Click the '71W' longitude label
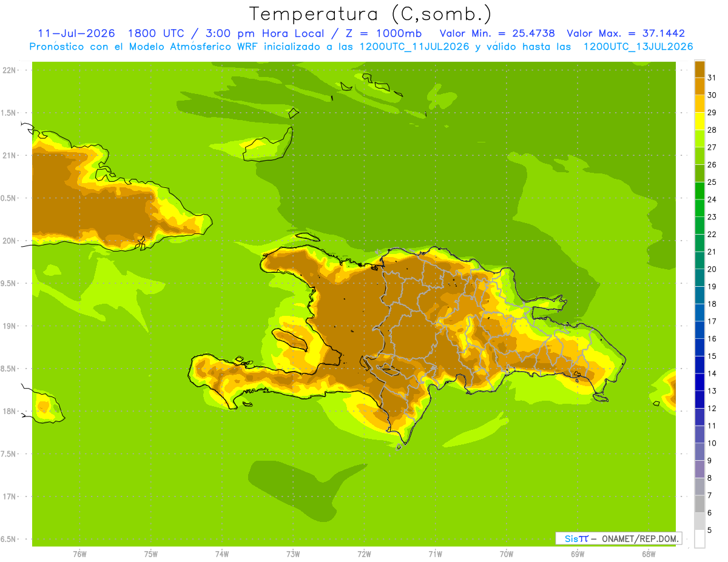Screen dimensions: 728x562 (x=435, y=554)
